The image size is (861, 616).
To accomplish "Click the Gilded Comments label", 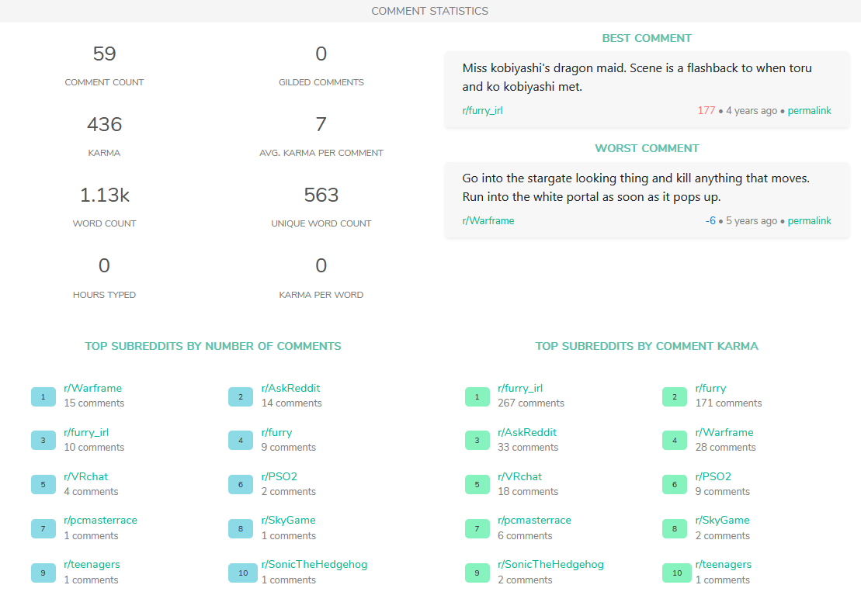I will coord(321,82).
